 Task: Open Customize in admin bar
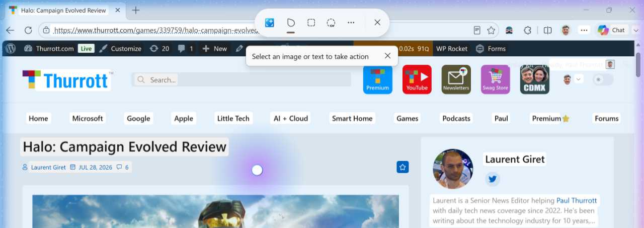tap(120, 48)
